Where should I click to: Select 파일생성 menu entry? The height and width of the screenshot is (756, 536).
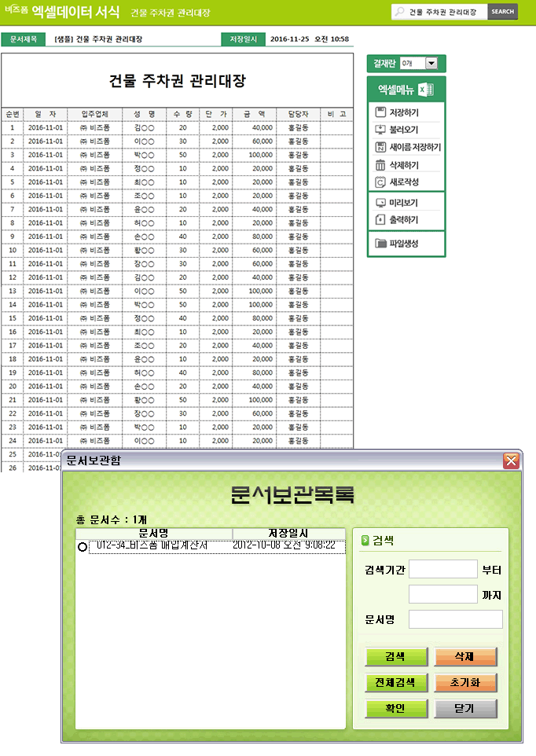(x=406, y=244)
